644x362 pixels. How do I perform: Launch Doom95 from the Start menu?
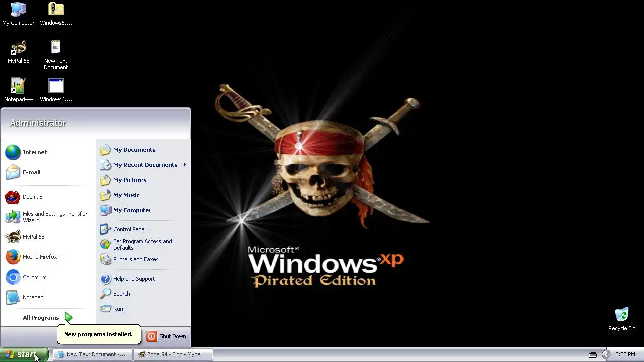pyautogui.click(x=48, y=197)
